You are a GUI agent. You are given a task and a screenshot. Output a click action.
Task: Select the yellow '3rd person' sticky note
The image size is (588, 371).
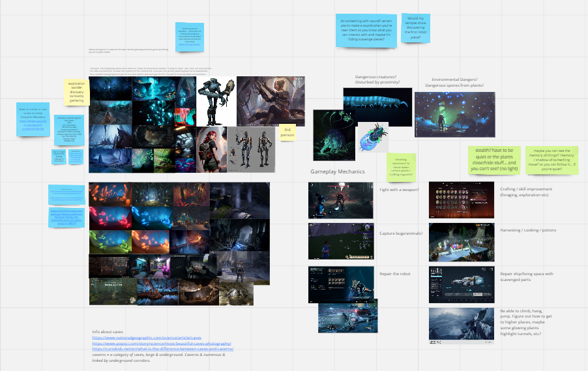click(x=287, y=132)
